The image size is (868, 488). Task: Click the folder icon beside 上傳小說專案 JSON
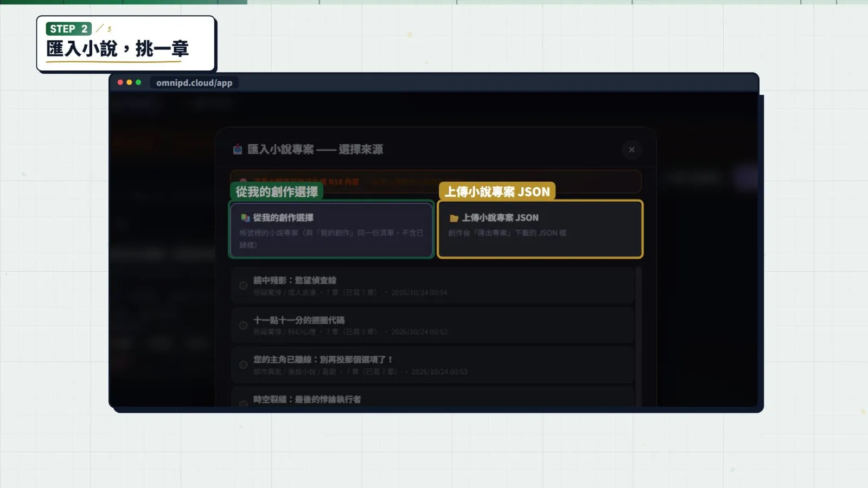click(x=454, y=218)
